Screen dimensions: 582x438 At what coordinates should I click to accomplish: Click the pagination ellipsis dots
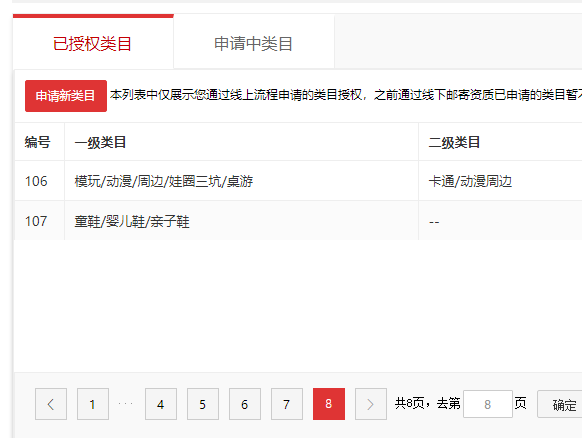coord(126,403)
